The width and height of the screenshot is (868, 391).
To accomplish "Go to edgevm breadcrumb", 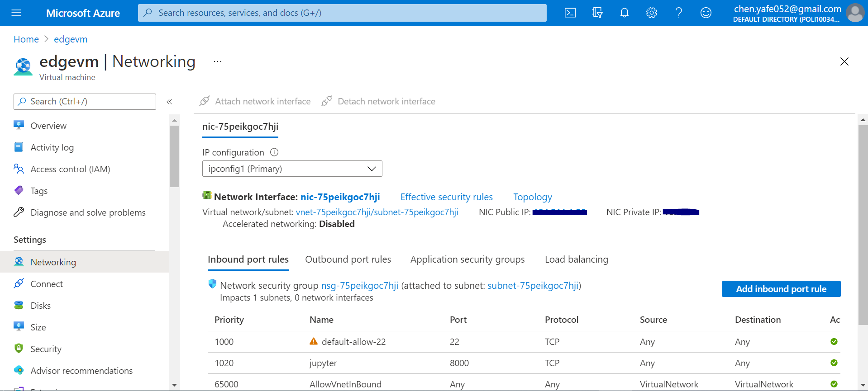I will (x=71, y=39).
